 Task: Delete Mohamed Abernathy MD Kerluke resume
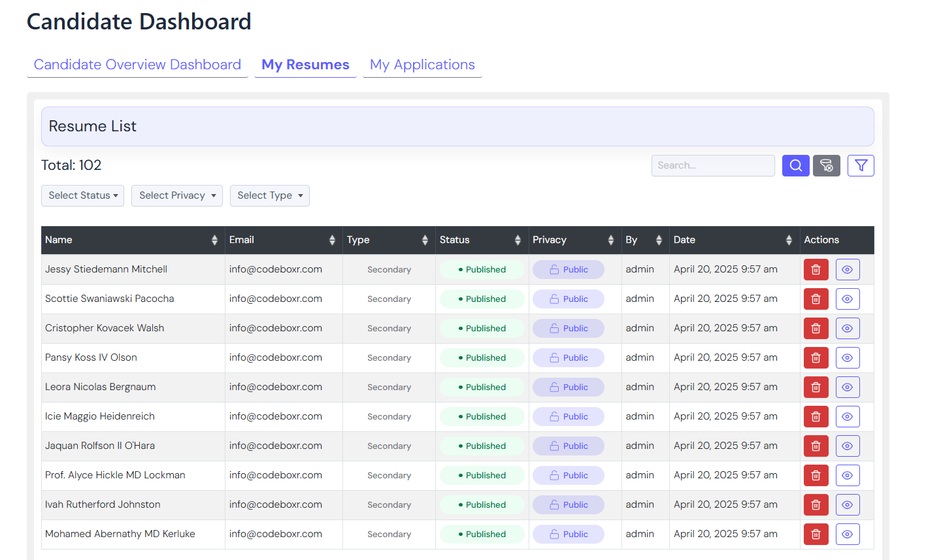click(x=816, y=534)
